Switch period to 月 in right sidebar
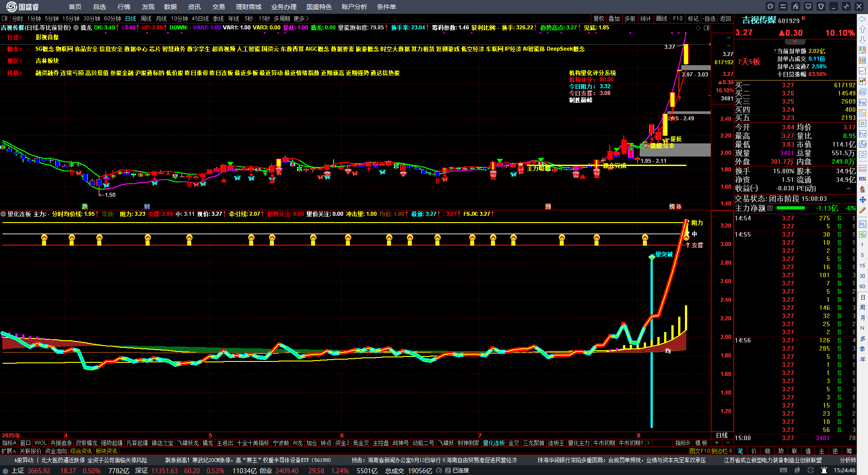The image size is (868, 475). coord(863,318)
